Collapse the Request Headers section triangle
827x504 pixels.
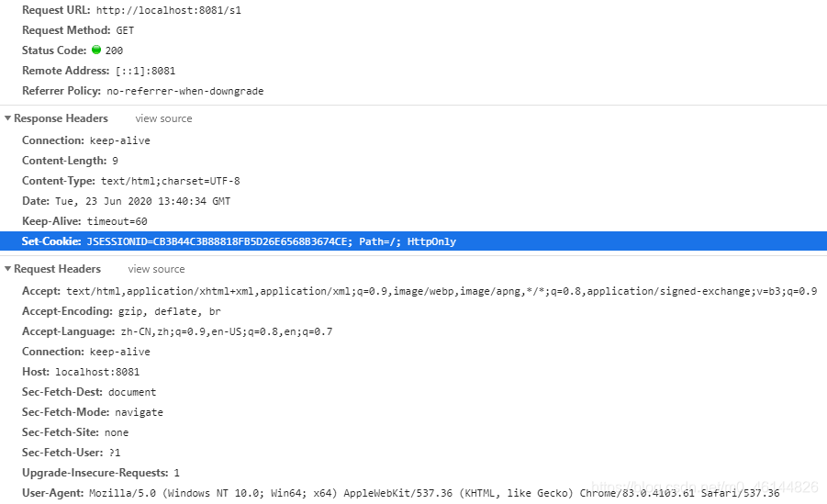click(8, 269)
